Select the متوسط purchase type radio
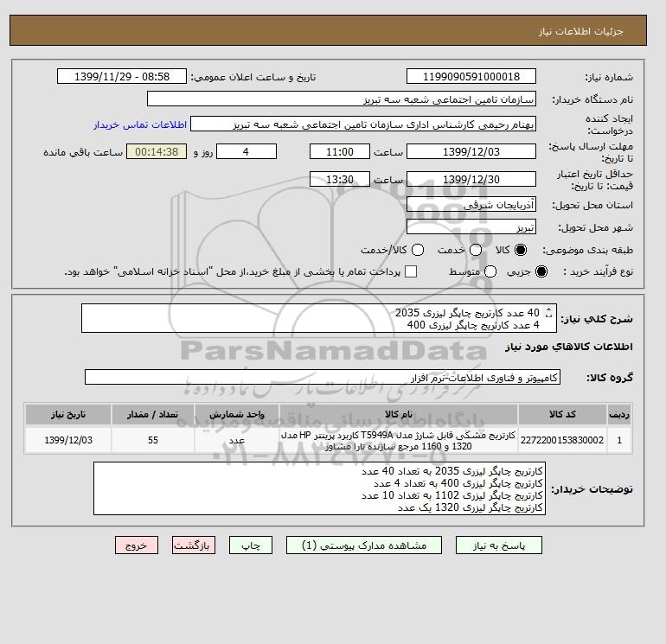This screenshot has width=666, height=644. (490, 271)
